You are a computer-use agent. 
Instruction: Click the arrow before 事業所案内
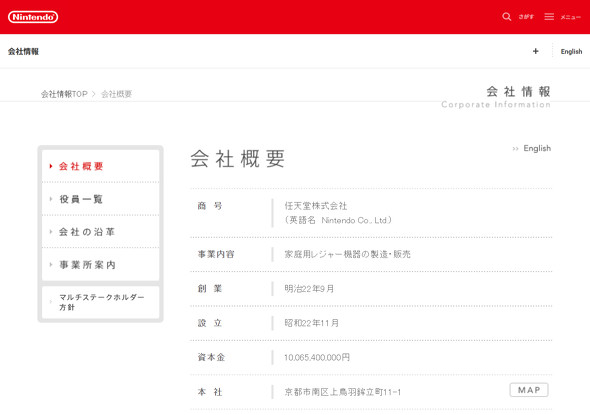51,265
